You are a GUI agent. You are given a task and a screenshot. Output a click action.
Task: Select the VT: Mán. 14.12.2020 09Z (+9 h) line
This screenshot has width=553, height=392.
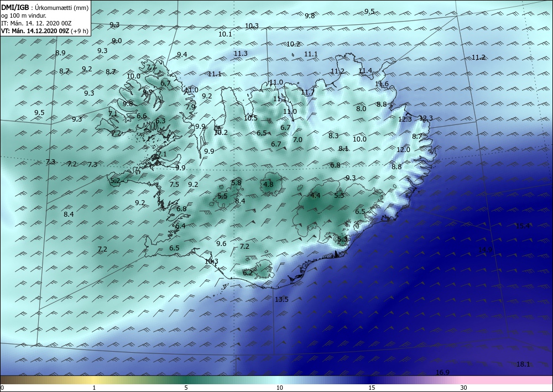click(45, 31)
